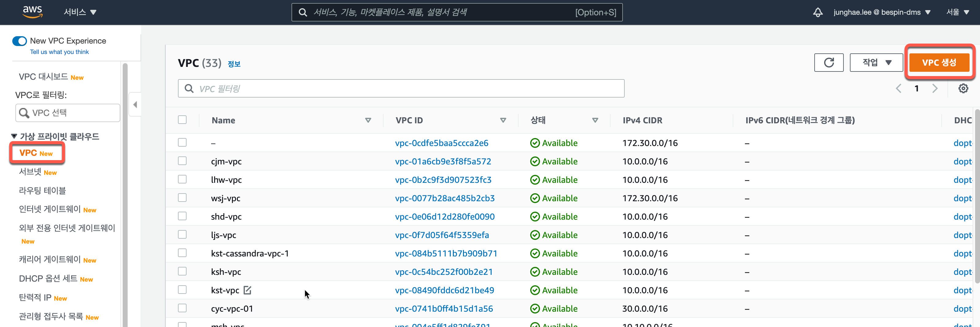Open vpc-01a6cb9e3f8f5a572 link
Image resolution: width=980 pixels, height=327 pixels.
(443, 162)
